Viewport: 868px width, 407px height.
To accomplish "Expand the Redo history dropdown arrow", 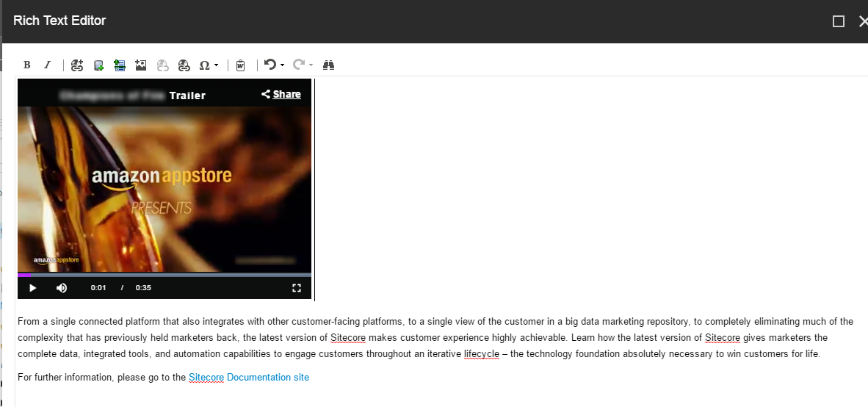I will tap(311, 65).
